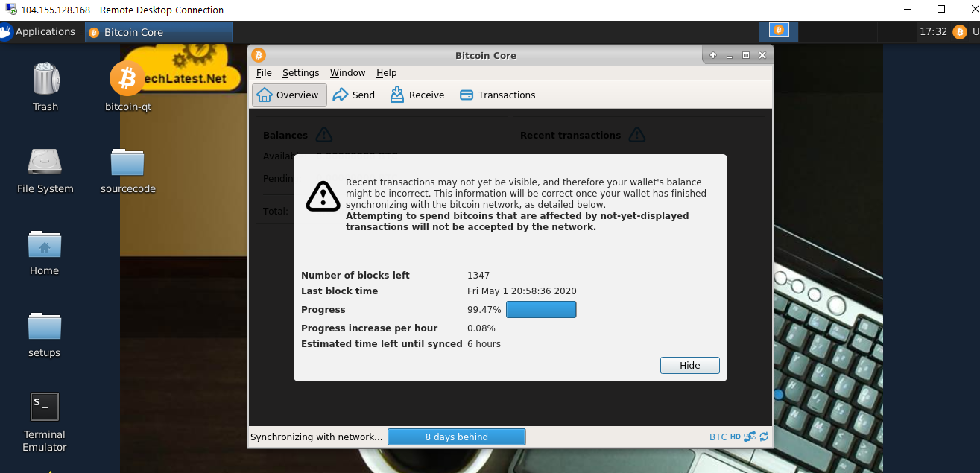This screenshot has height=473, width=980.
Task: Open the Home folder on desktop
Action: tap(45, 252)
